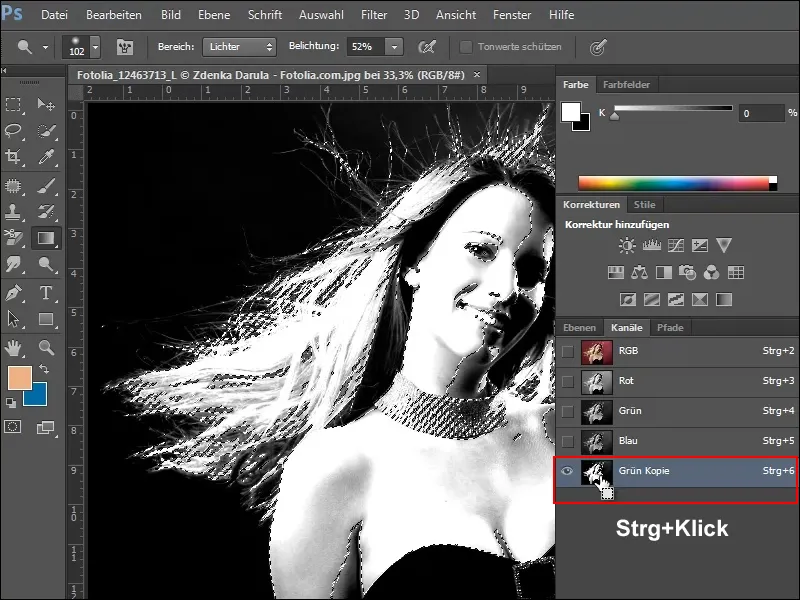
Task: Select the Rectangular Marquee tool
Action: (13, 105)
